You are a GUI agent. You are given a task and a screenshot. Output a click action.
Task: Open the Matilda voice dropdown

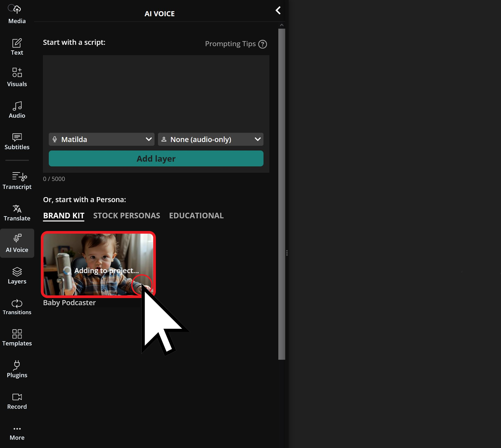(101, 139)
